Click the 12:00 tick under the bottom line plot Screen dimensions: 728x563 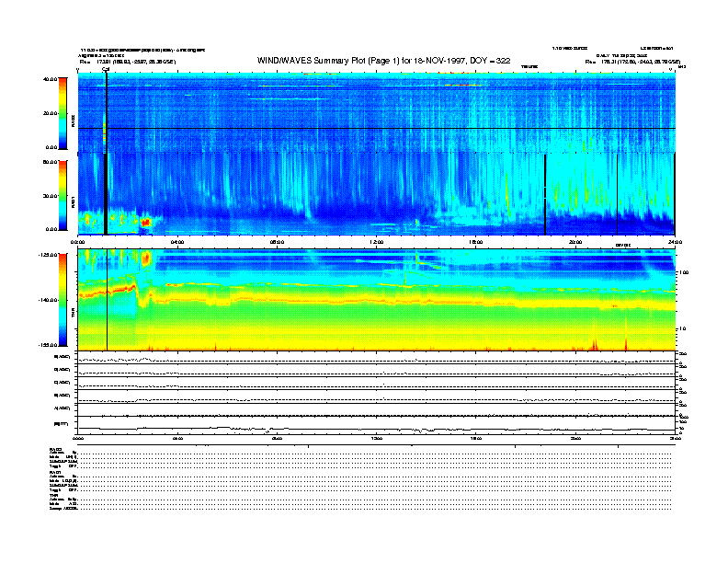(377, 439)
